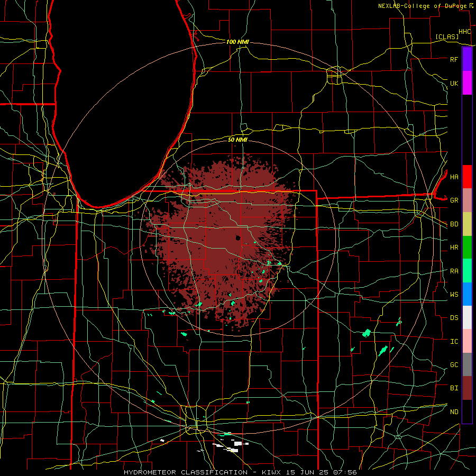Click the HHC product label
Image resolution: width=476 pixels, height=476 pixels.
pos(464,32)
